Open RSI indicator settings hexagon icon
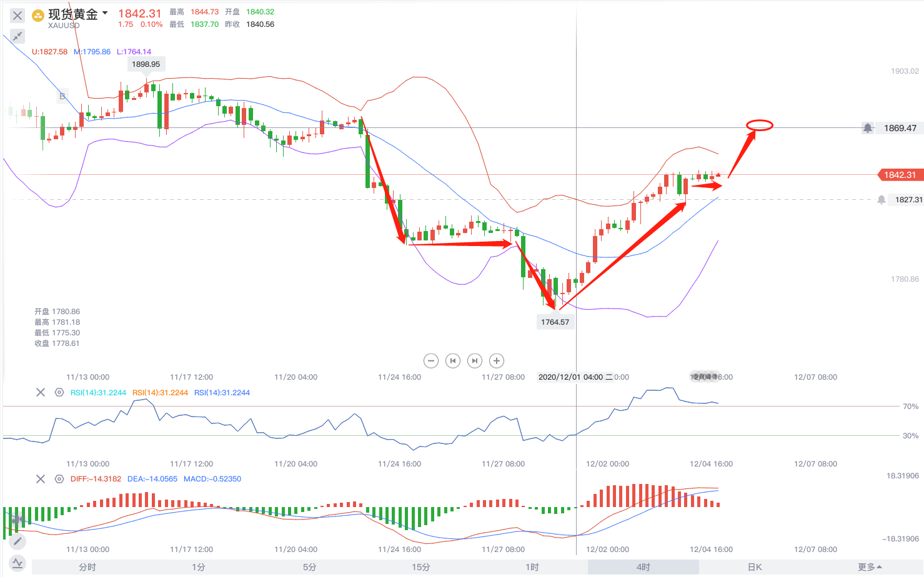 (x=59, y=393)
